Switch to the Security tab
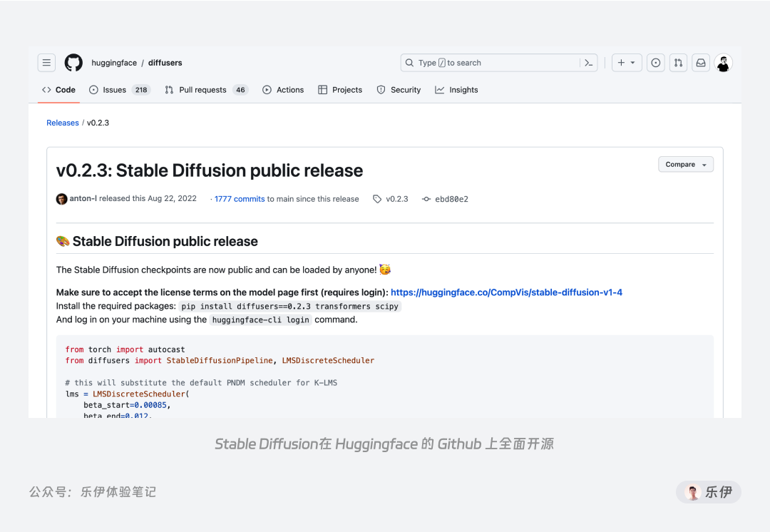This screenshot has height=532, width=770. 399,89
